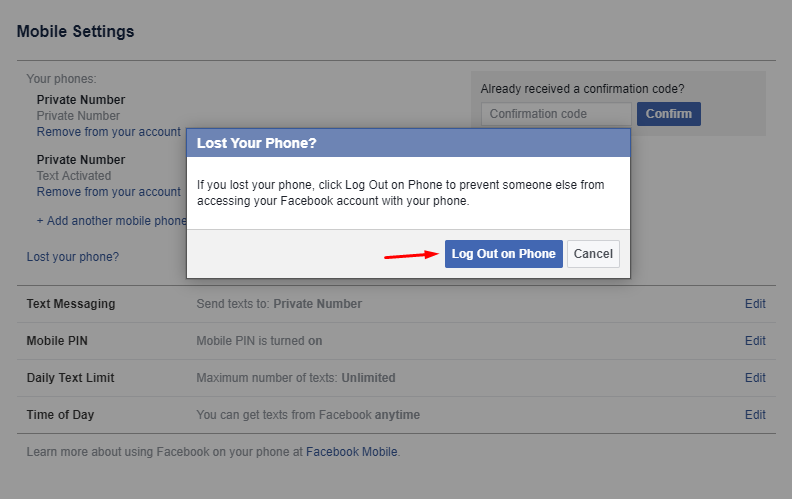Select the Text Messaging row label

click(x=71, y=304)
